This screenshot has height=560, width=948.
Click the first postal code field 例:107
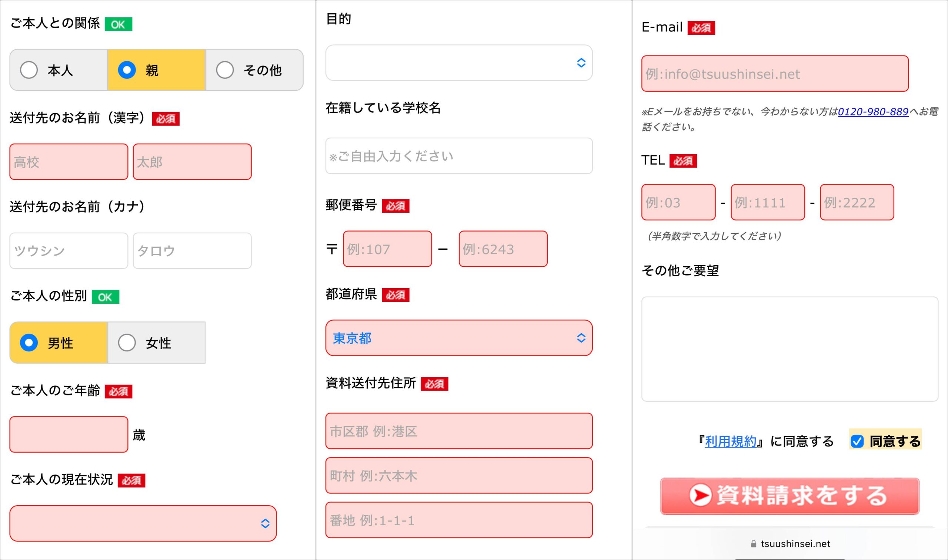(387, 249)
